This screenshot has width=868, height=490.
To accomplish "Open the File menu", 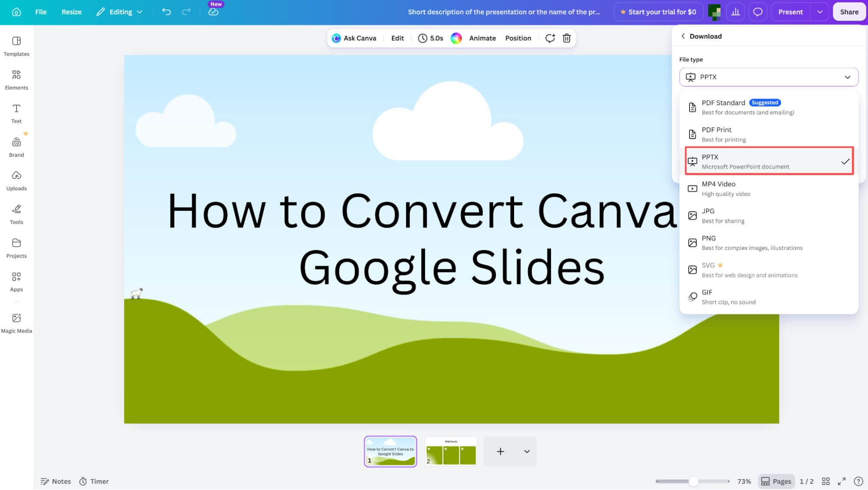I will (41, 12).
